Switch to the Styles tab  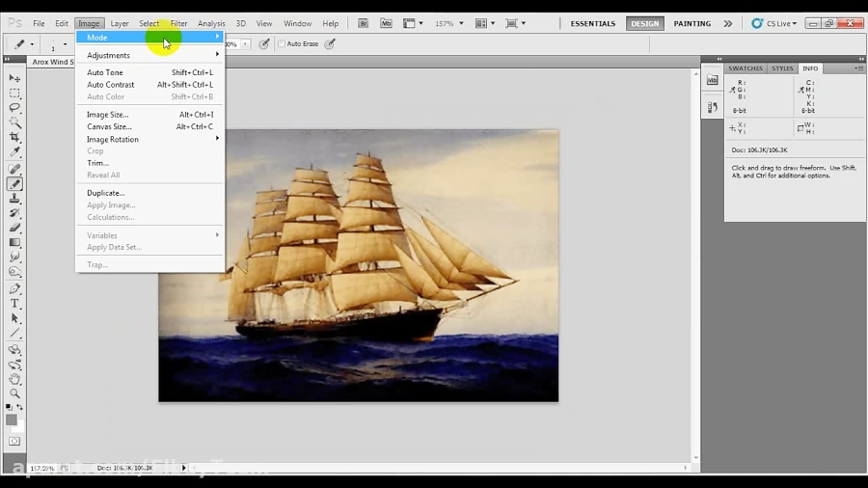[x=782, y=68]
